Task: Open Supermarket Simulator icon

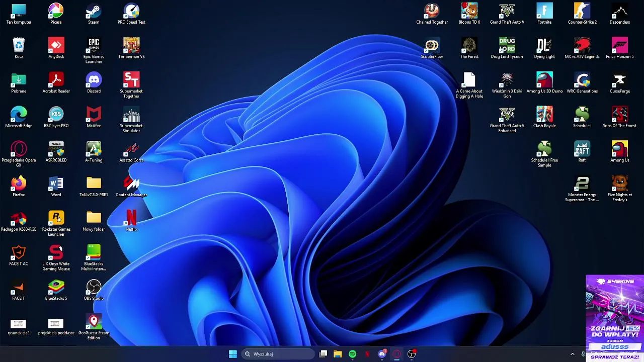Action: pyautogui.click(x=131, y=120)
